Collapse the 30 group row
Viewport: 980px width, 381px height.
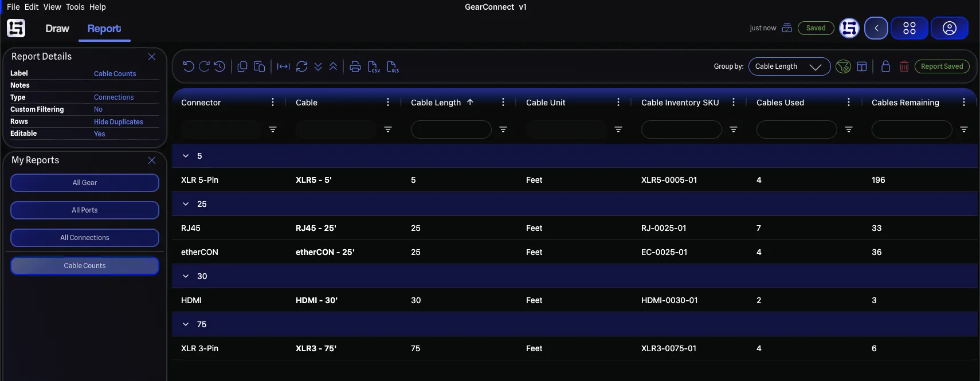pos(186,276)
